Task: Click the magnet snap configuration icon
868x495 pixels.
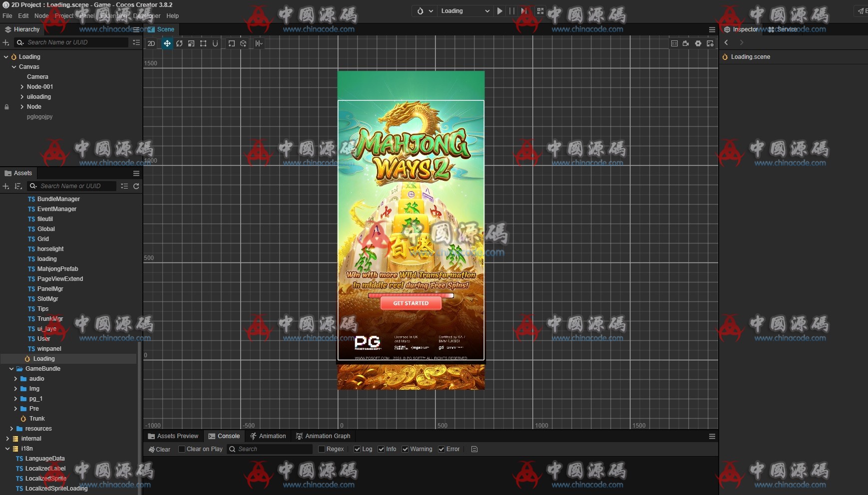Action: pos(215,43)
